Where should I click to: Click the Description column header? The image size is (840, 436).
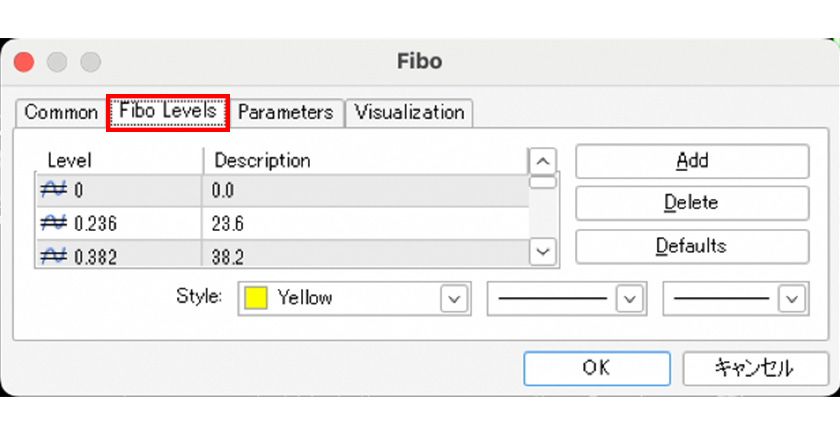point(365,160)
